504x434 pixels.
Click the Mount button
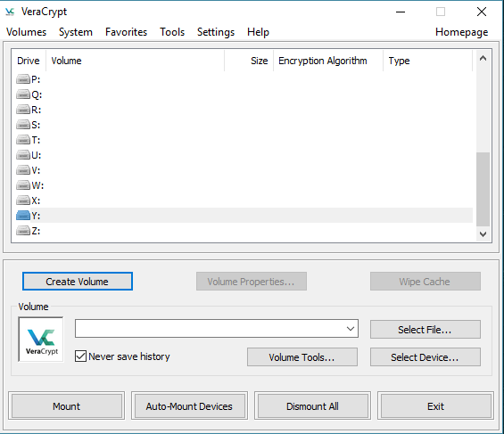click(x=67, y=406)
